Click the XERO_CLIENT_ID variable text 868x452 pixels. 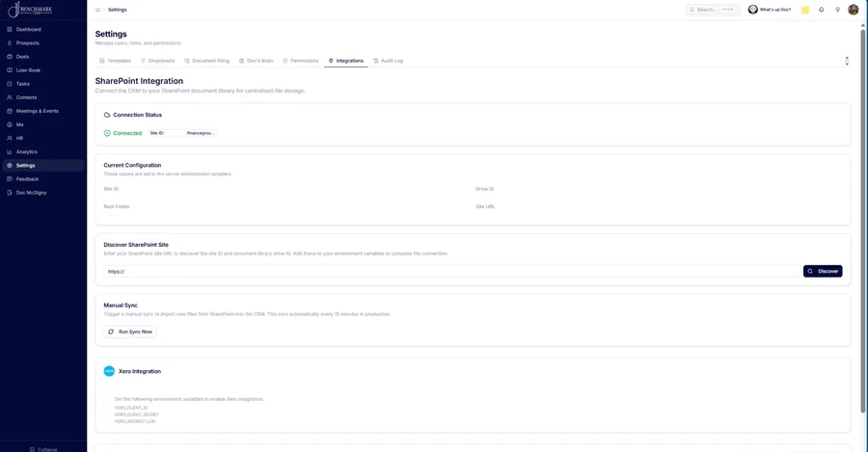tap(131, 408)
